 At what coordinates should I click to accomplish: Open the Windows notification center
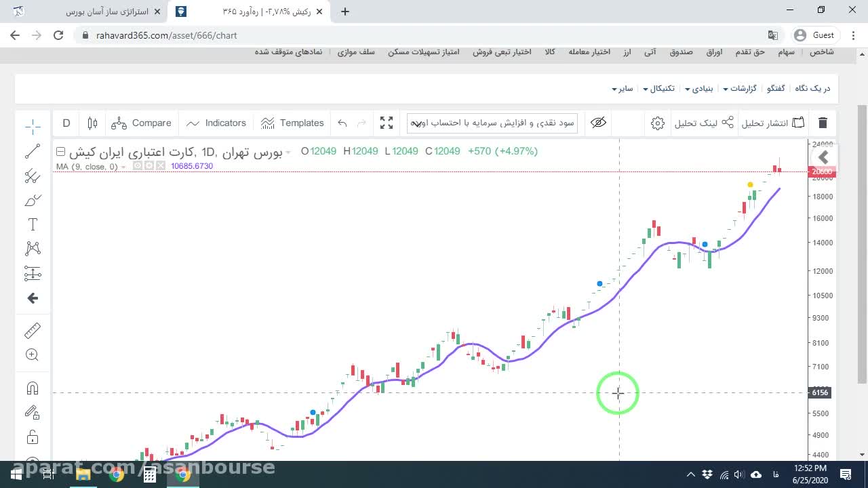846,474
